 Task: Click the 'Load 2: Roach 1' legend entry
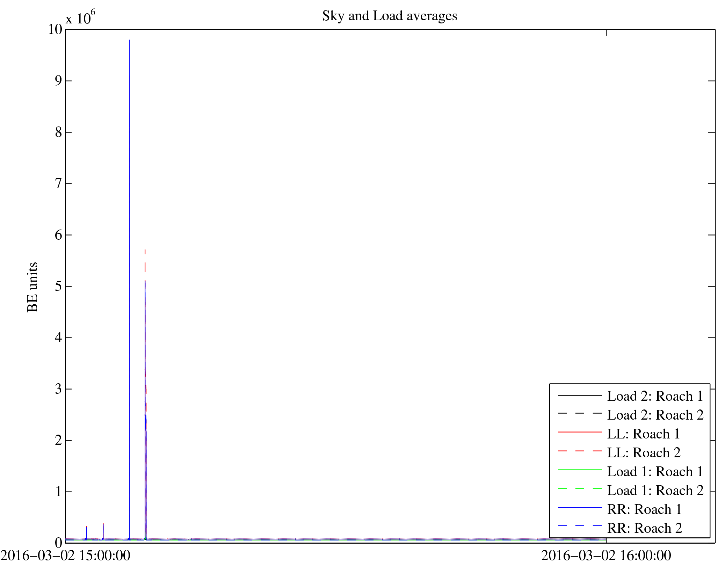pyautogui.click(x=655, y=396)
